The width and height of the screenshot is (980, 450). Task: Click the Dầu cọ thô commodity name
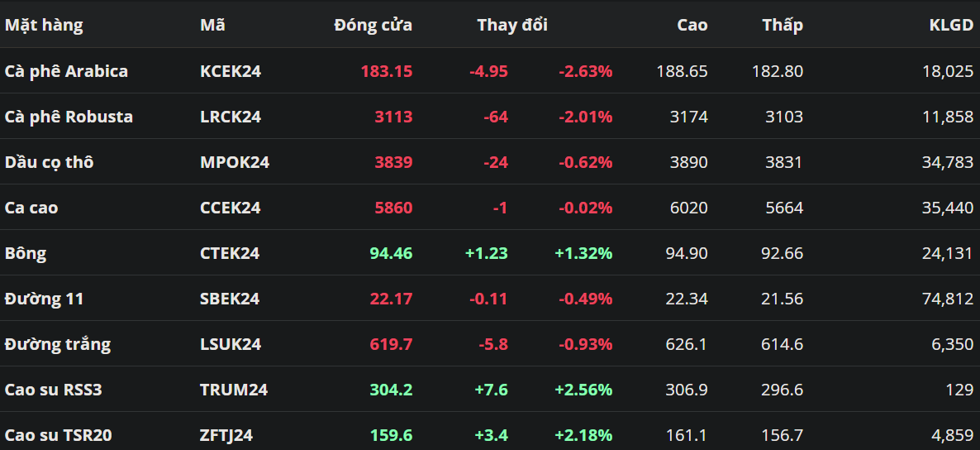coord(49,162)
